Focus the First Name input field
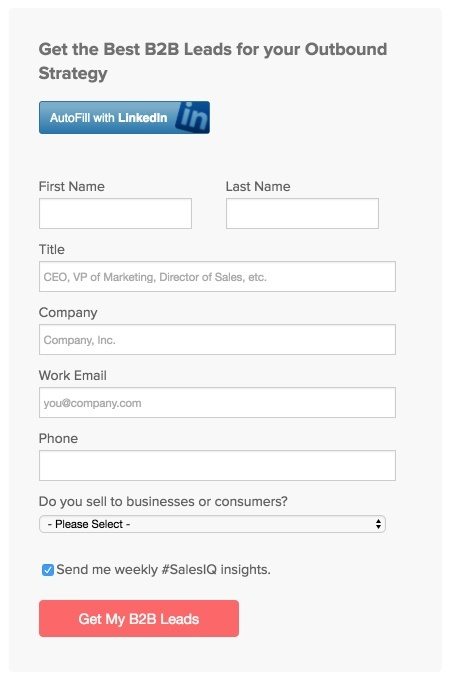 click(x=115, y=213)
